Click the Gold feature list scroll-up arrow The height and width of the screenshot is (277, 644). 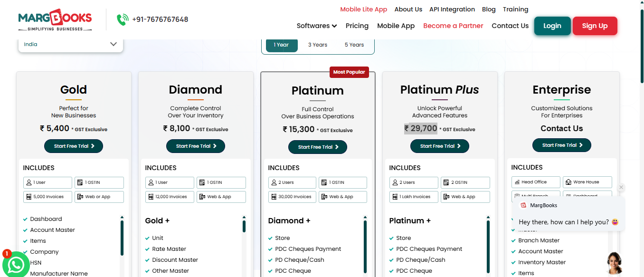(x=122, y=217)
